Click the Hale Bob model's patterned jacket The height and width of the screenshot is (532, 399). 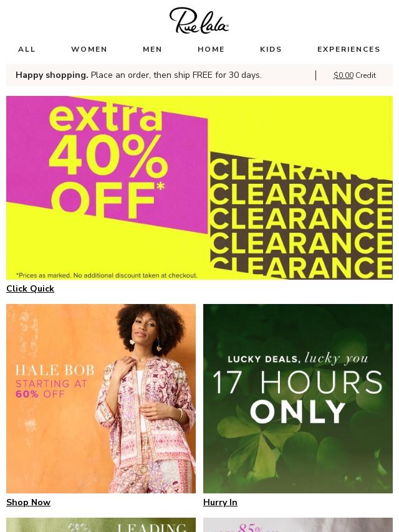[146, 411]
